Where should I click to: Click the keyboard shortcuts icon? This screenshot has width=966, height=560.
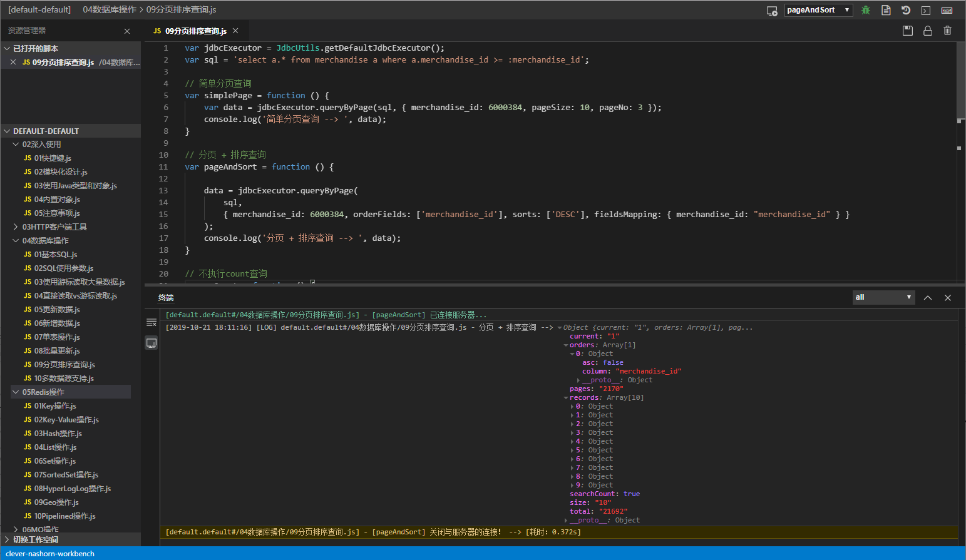coord(947,11)
